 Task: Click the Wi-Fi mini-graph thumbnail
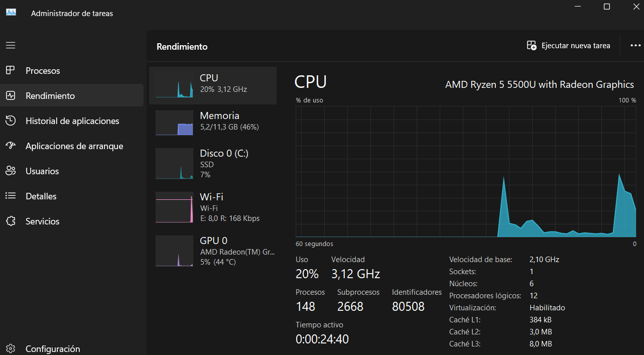[174, 207]
